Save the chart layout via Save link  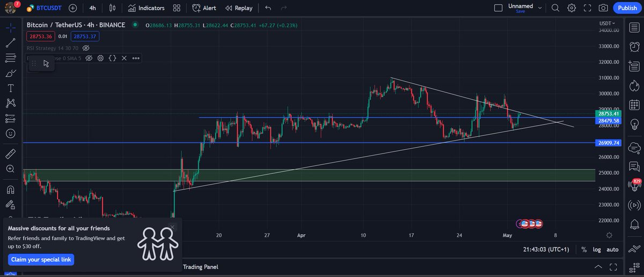520,11
